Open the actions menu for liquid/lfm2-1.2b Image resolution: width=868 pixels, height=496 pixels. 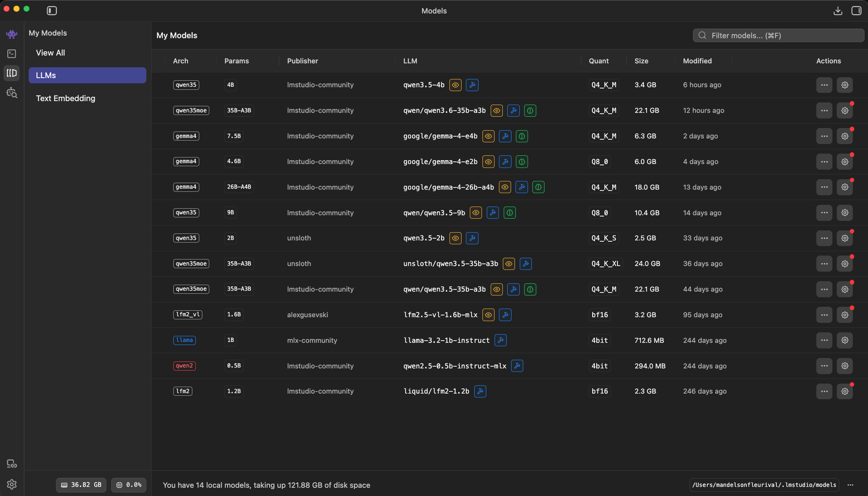[824, 391]
